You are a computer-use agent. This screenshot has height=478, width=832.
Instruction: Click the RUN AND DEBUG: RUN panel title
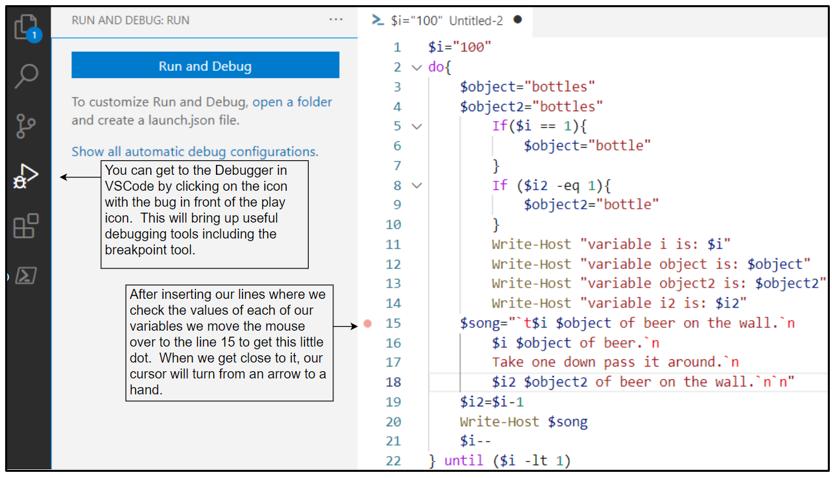(131, 20)
